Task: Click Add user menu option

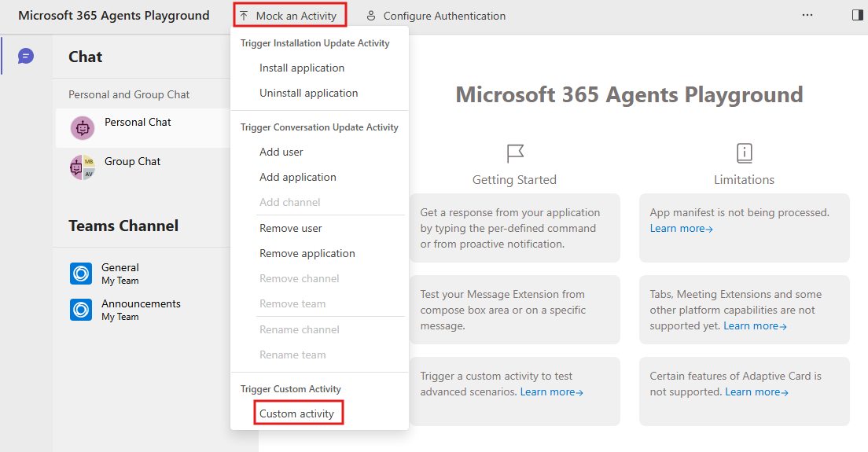Action: click(281, 153)
